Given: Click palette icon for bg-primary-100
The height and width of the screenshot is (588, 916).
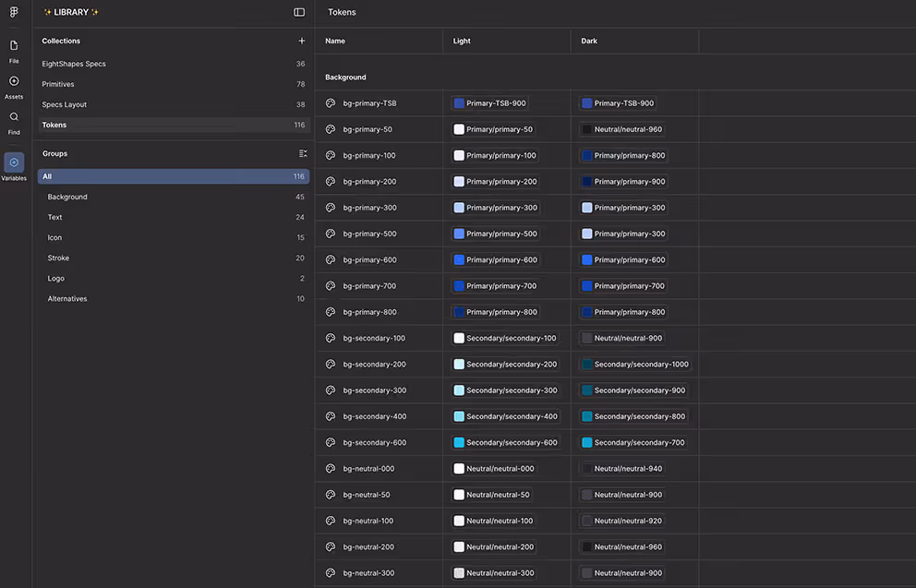Looking at the screenshot, I should click(x=331, y=155).
